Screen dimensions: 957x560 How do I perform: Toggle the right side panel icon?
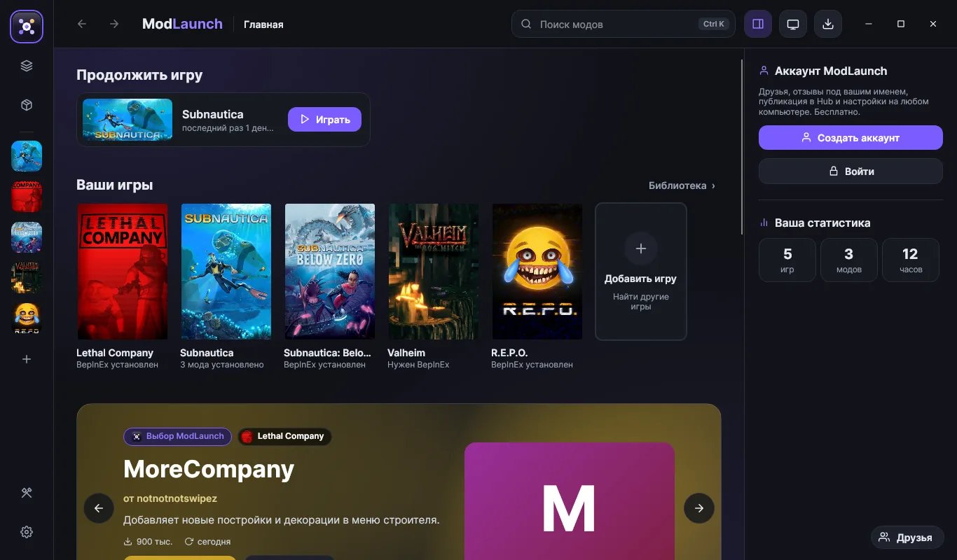[x=758, y=24]
